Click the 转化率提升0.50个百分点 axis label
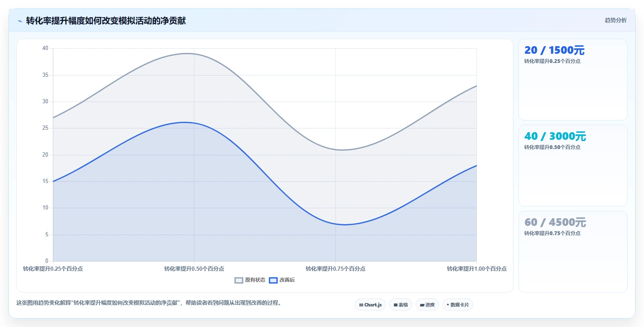The width and height of the screenshot is (644, 327). tap(194, 269)
